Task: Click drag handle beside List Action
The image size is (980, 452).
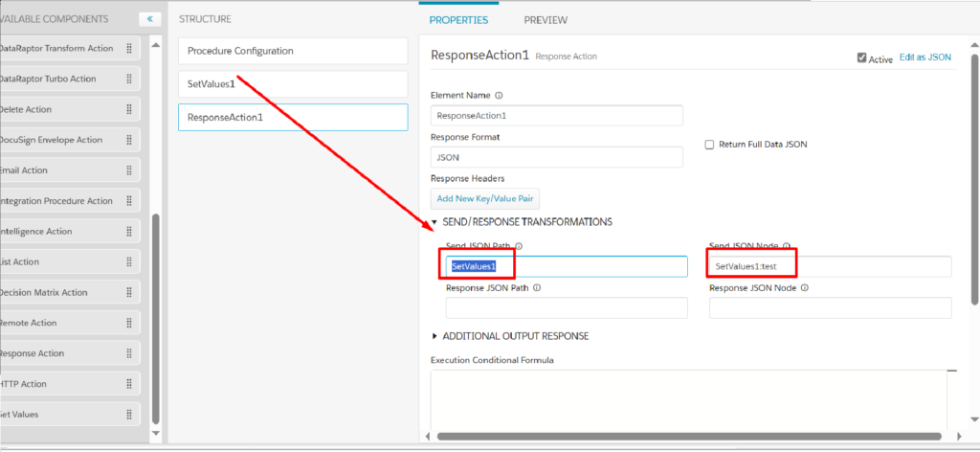Action: coord(129,262)
